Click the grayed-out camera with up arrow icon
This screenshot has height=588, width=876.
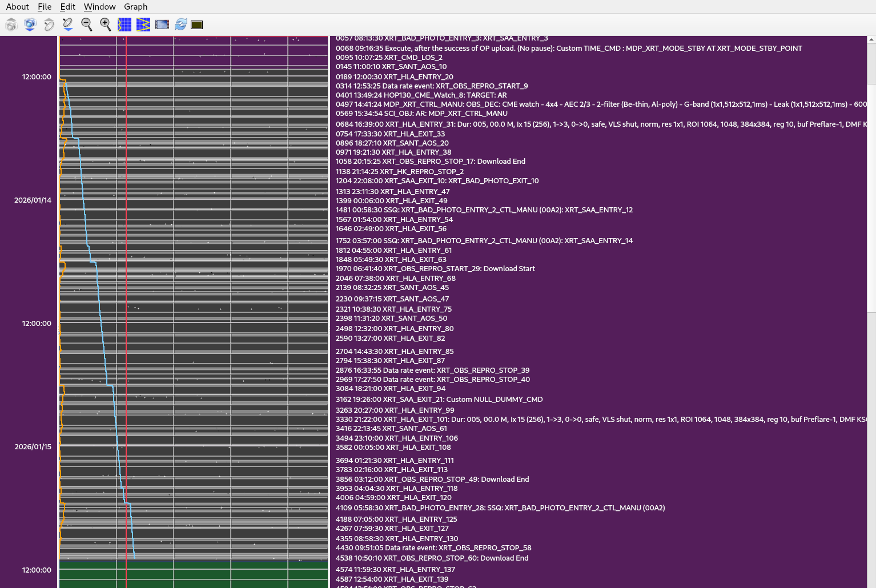click(x=11, y=25)
